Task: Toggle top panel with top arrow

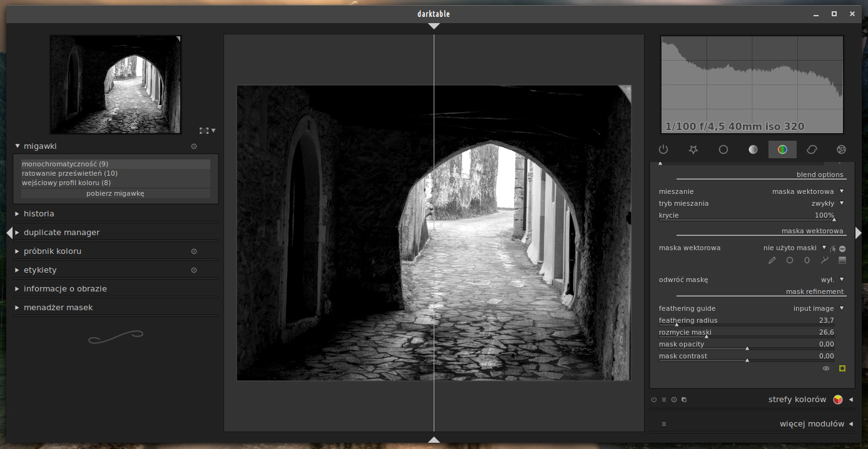Action: 434,26
